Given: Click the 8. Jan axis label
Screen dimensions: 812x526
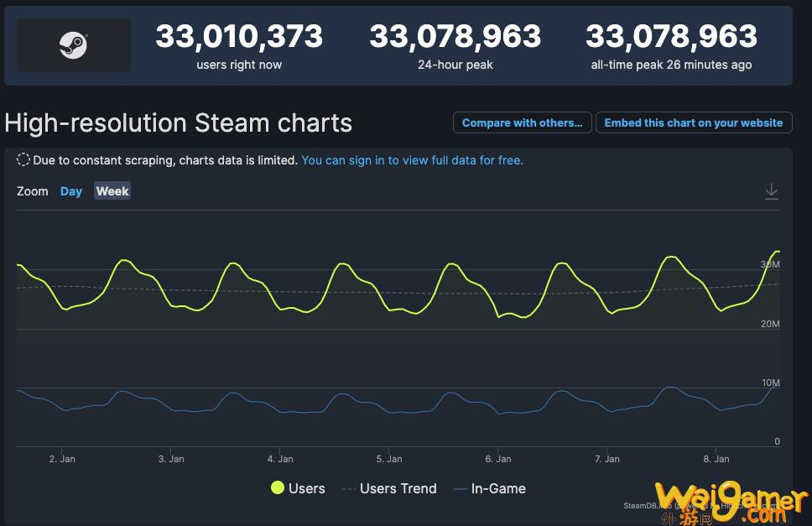Looking at the screenshot, I should click(716, 459).
